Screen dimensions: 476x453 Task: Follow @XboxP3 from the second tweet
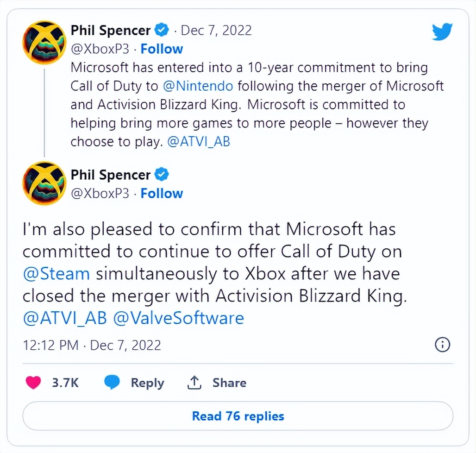coord(162,193)
